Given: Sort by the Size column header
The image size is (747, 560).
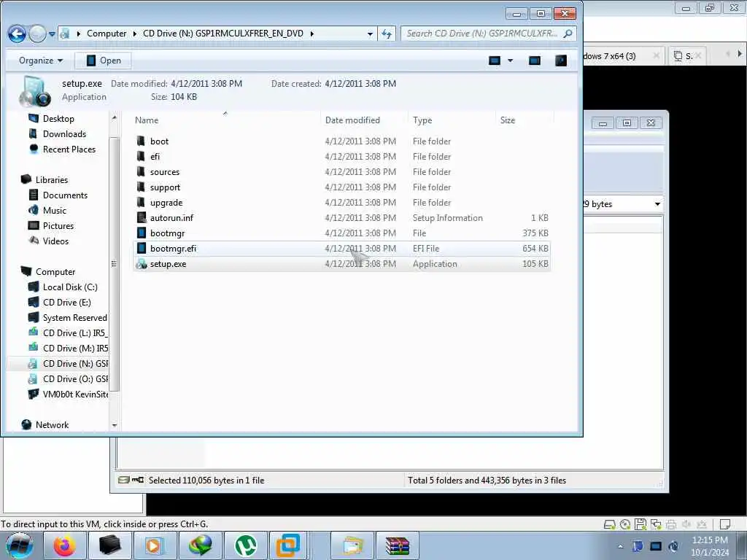Looking at the screenshot, I should [508, 120].
